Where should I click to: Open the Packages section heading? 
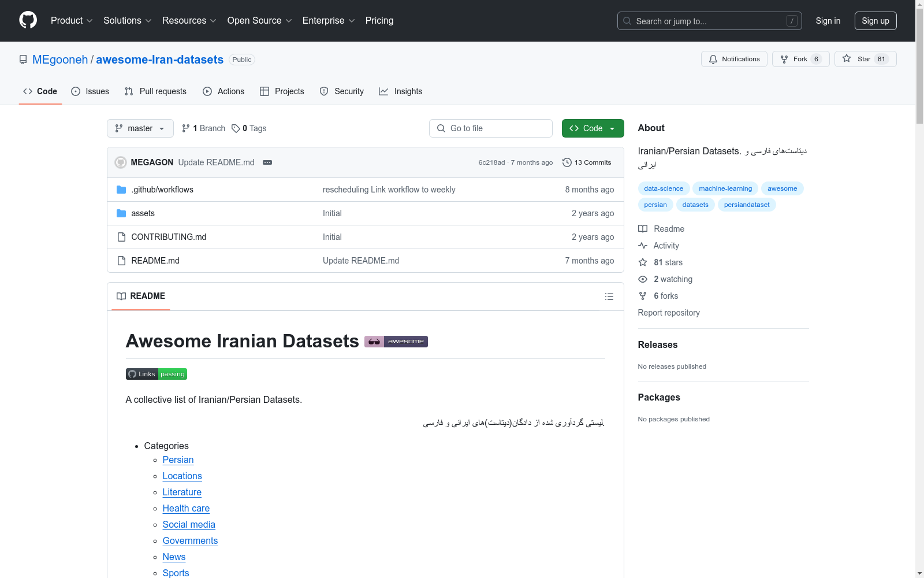659,397
